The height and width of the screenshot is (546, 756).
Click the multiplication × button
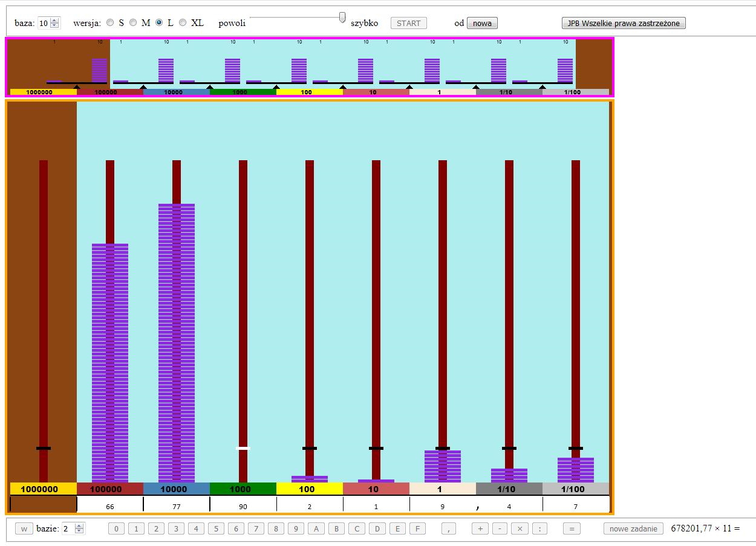[x=520, y=528]
